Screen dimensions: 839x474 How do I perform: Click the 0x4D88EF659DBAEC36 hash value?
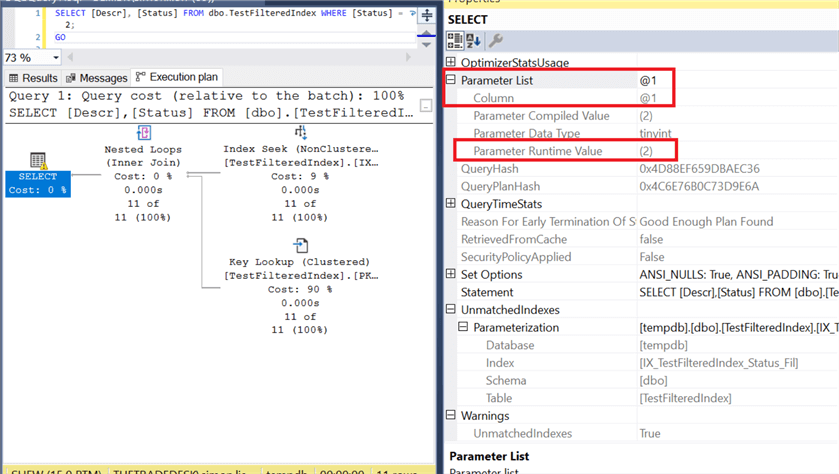tap(699, 169)
